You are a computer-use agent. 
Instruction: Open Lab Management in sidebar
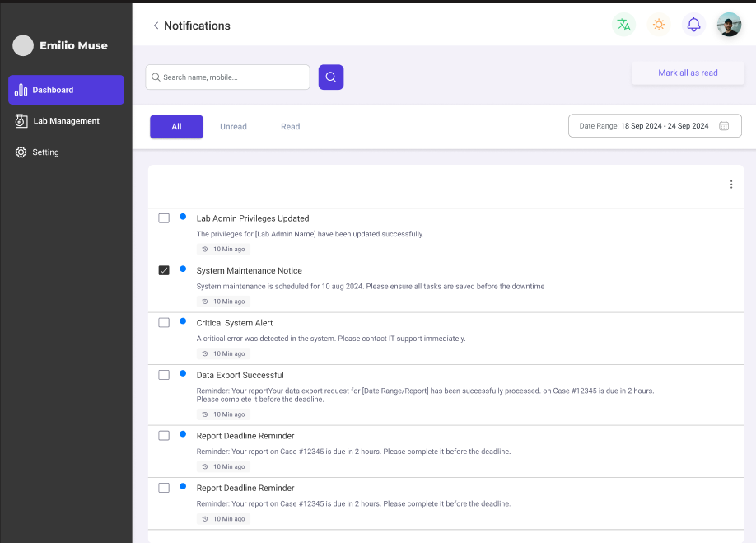[66, 121]
